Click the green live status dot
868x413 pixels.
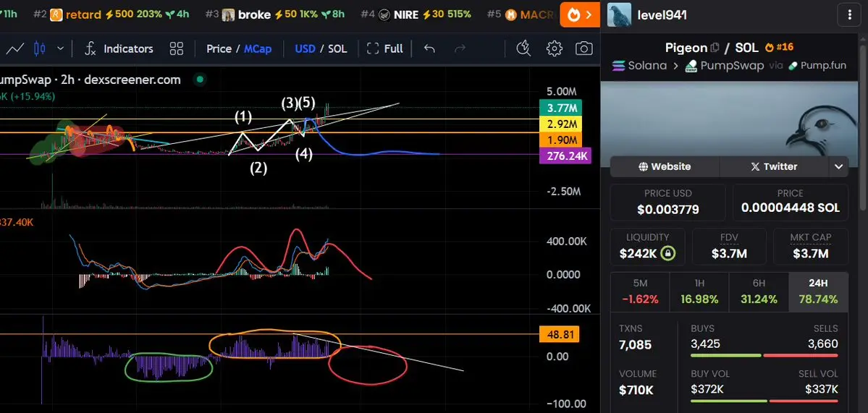pos(200,80)
